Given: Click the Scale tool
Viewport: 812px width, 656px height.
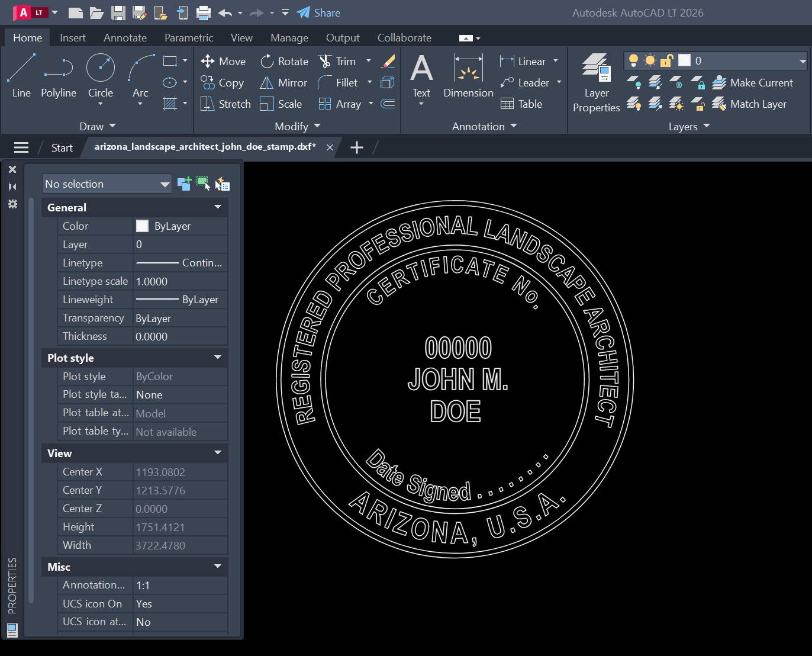Looking at the screenshot, I should pos(281,104).
